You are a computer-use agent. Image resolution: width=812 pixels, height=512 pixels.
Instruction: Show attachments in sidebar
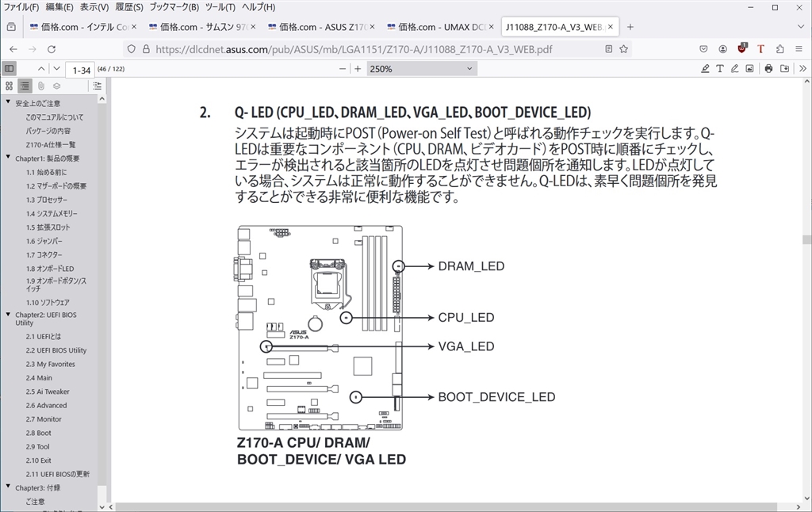(x=41, y=86)
